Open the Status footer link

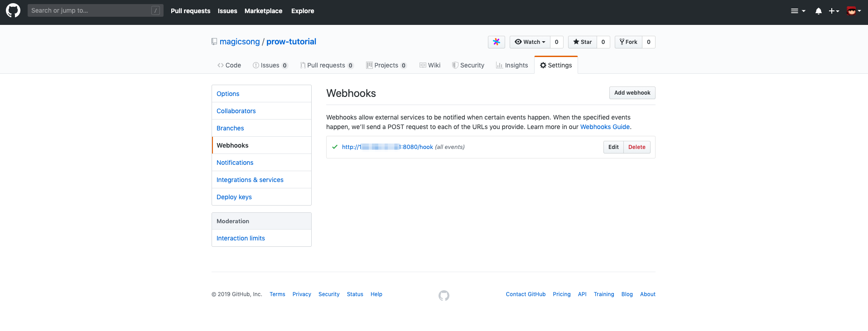click(355, 294)
